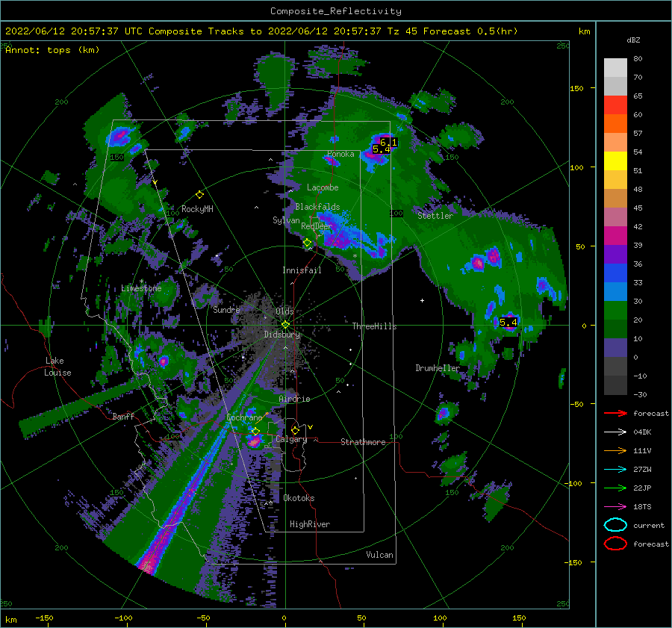Screen dimensions: 672x628
Task: Click the magenta 18TS arrow icon
Action: point(615,507)
